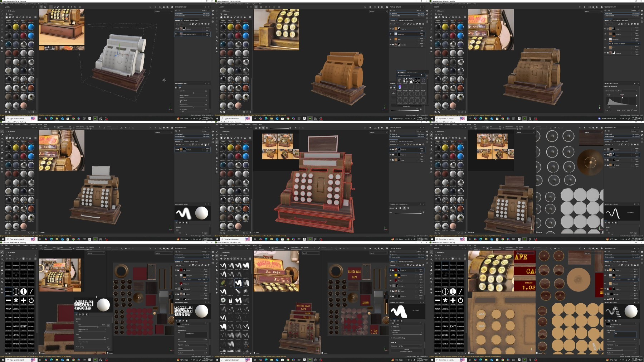
Task: Open Help menu in bottom-right frame
Action: [475, 245]
